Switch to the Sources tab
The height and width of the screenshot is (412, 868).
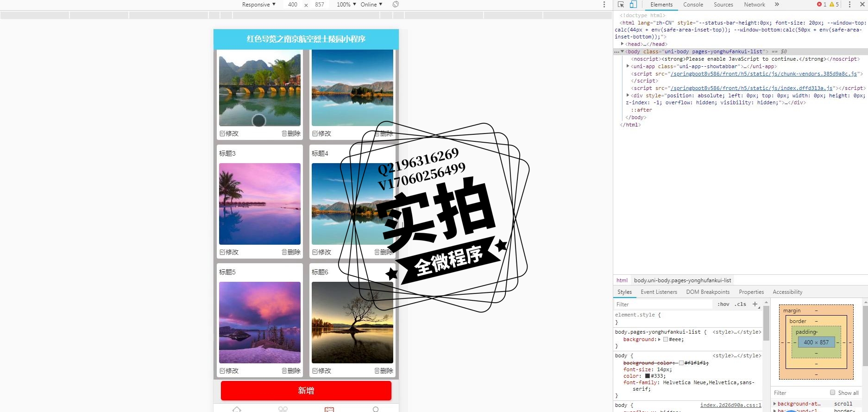[723, 5]
